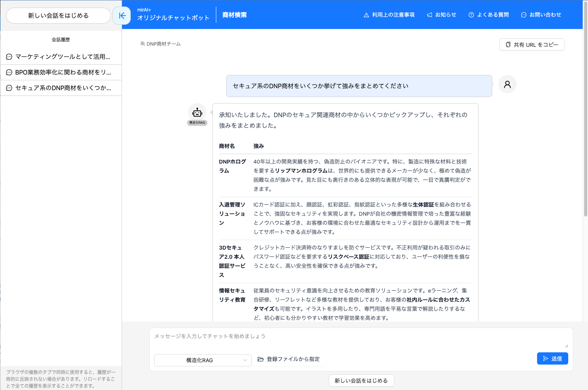
Task: Click the people icon next to DNP商材チーム
Action: [x=142, y=44]
